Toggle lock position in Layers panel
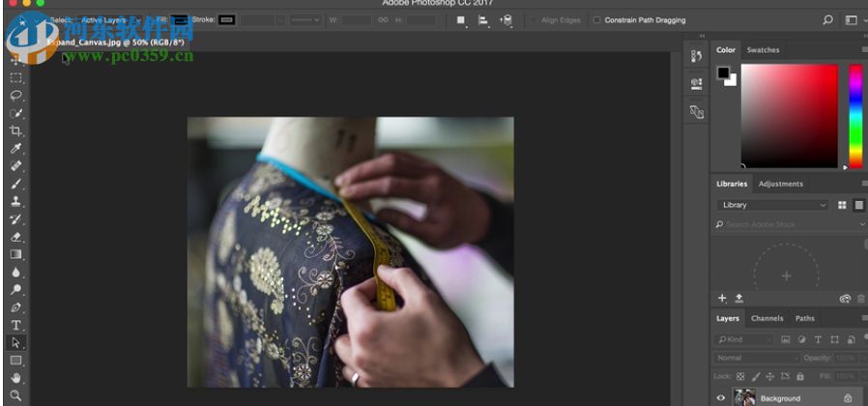Viewport: 868px width, 406px height. click(x=769, y=376)
